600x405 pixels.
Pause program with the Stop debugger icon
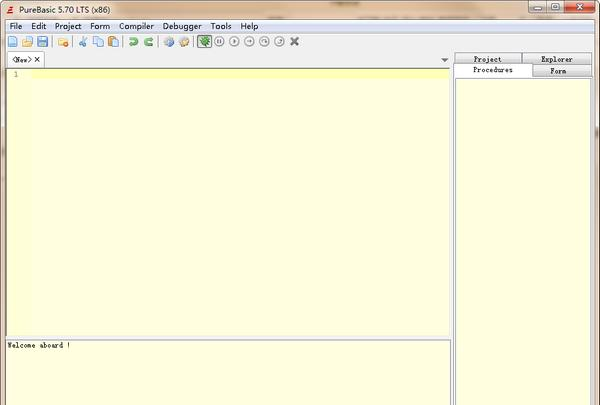[x=219, y=41]
